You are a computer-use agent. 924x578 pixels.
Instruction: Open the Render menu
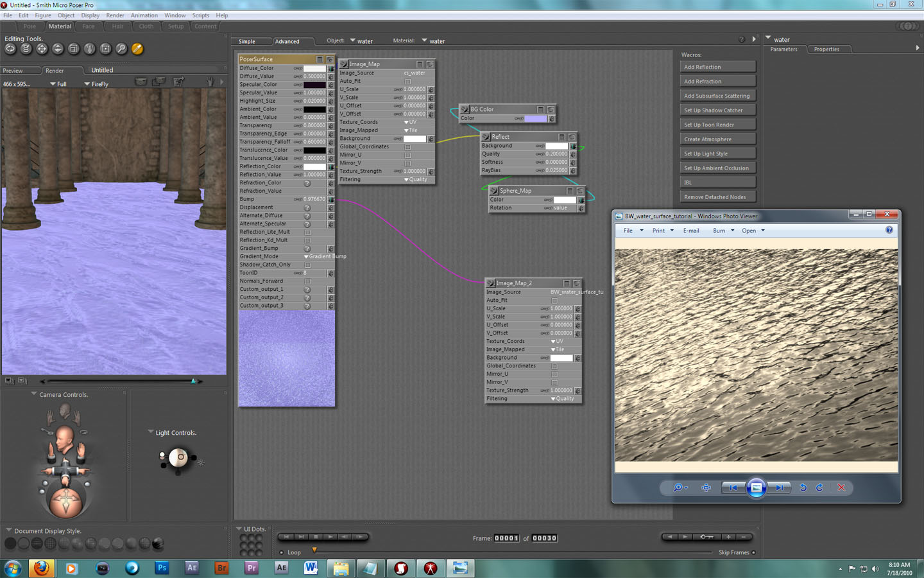115,15
